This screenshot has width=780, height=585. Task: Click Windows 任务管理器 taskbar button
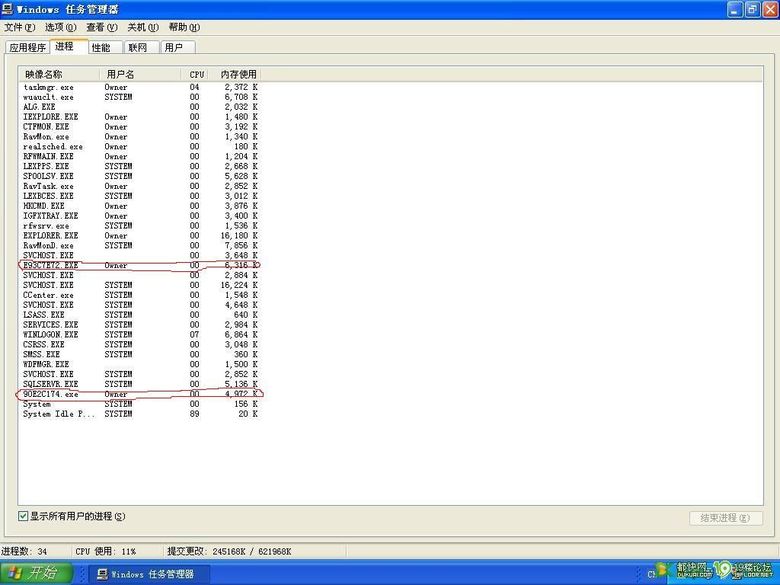pos(149,574)
